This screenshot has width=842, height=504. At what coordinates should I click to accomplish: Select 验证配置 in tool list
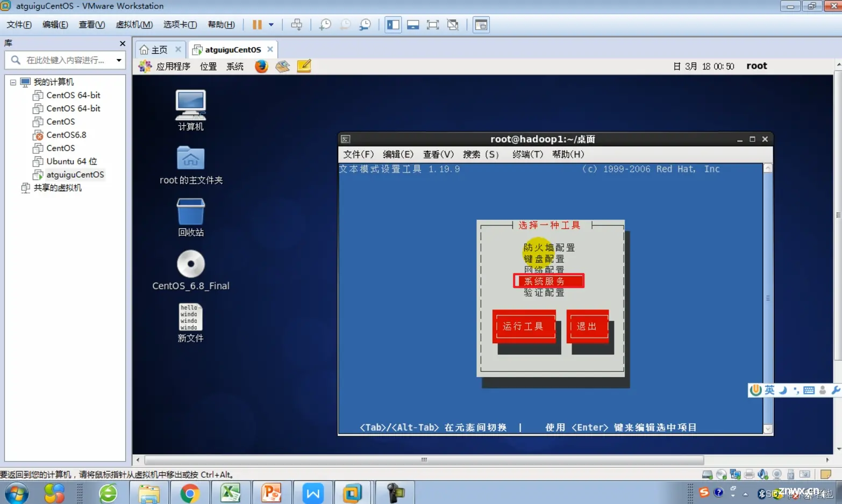(x=544, y=293)
